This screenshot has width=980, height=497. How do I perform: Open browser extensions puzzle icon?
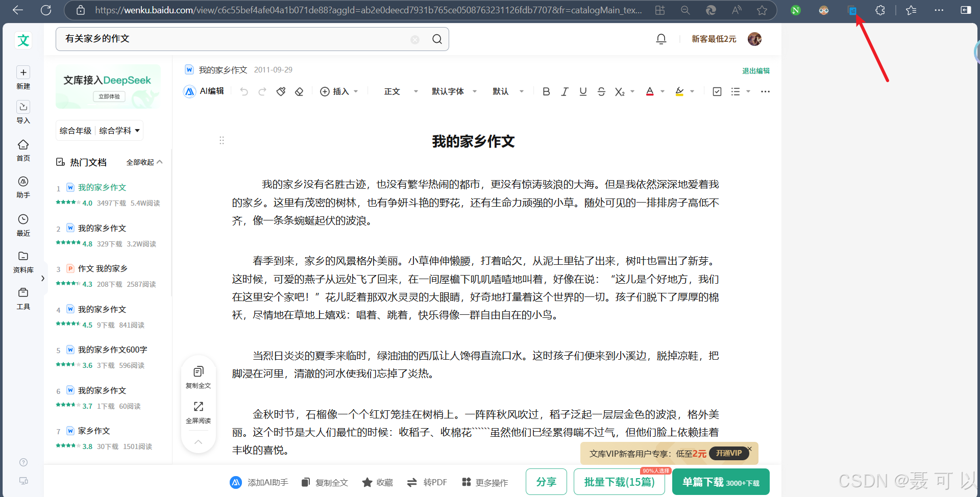[880, 10]
